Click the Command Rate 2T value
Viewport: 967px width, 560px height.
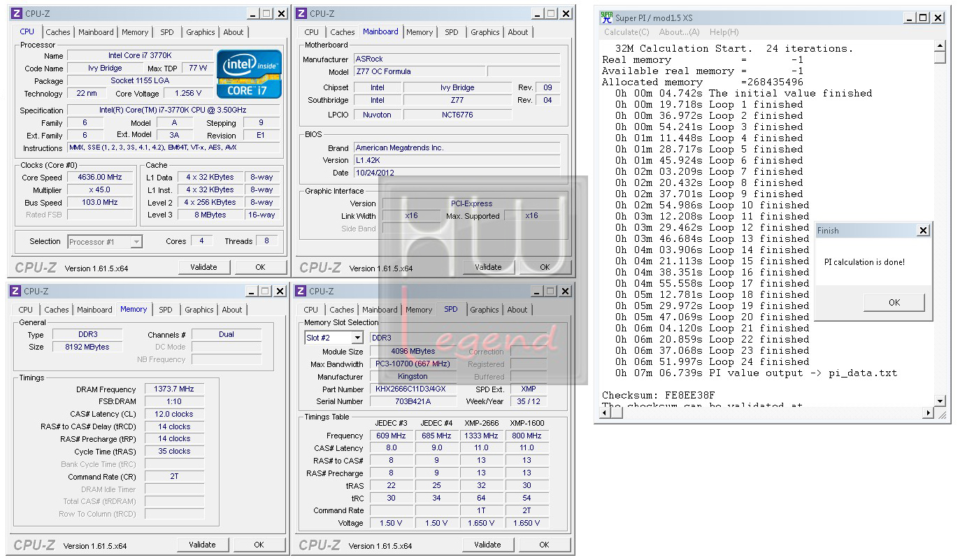pyautogui.click(x=174, y=477)
